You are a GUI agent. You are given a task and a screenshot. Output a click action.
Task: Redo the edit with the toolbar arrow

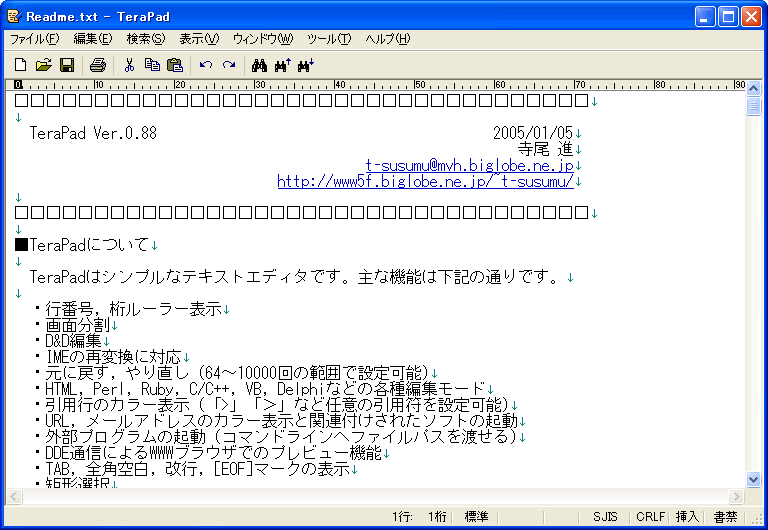click(x=229, y=65)
